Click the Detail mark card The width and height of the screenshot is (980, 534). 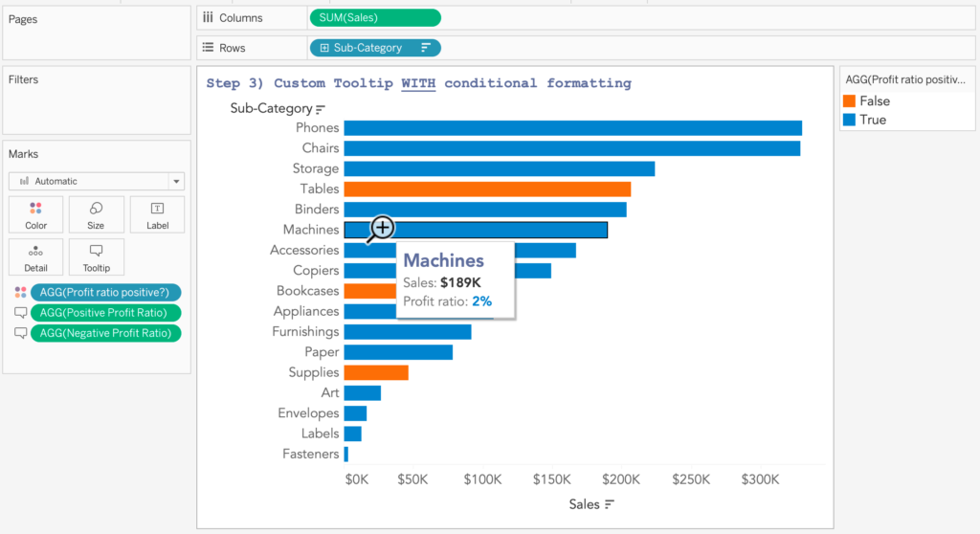pyautogui.click(x=35, y=256)
